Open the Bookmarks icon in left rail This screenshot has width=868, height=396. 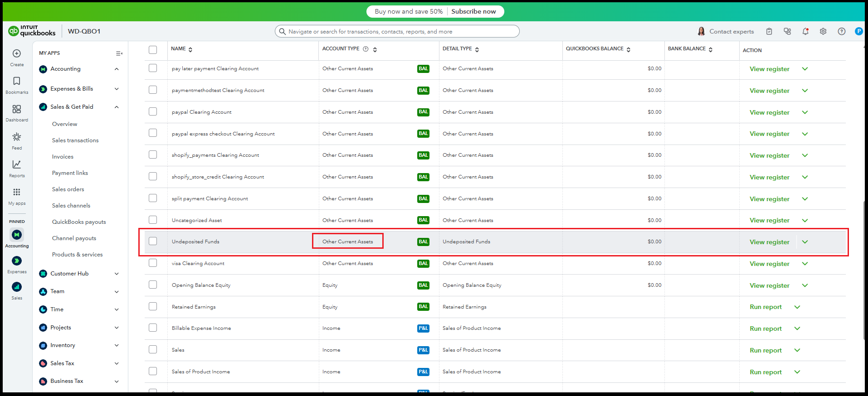(17, 82)
